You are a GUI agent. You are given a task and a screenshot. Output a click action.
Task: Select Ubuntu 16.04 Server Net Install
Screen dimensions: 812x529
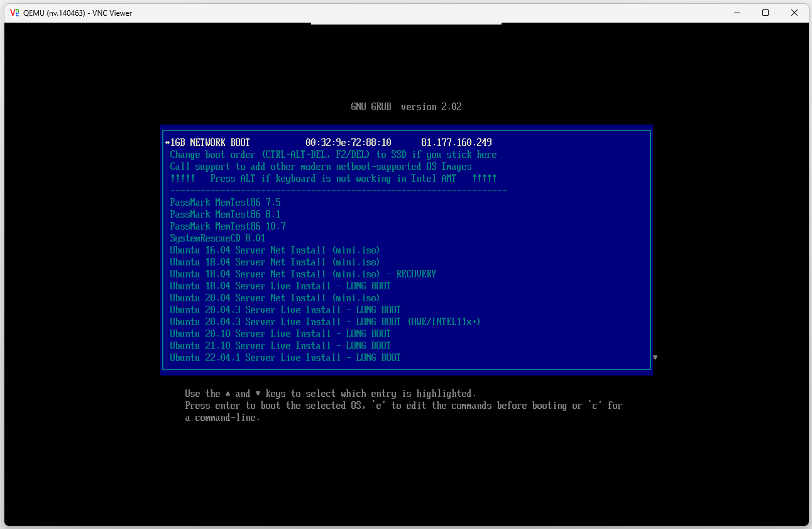275,250
